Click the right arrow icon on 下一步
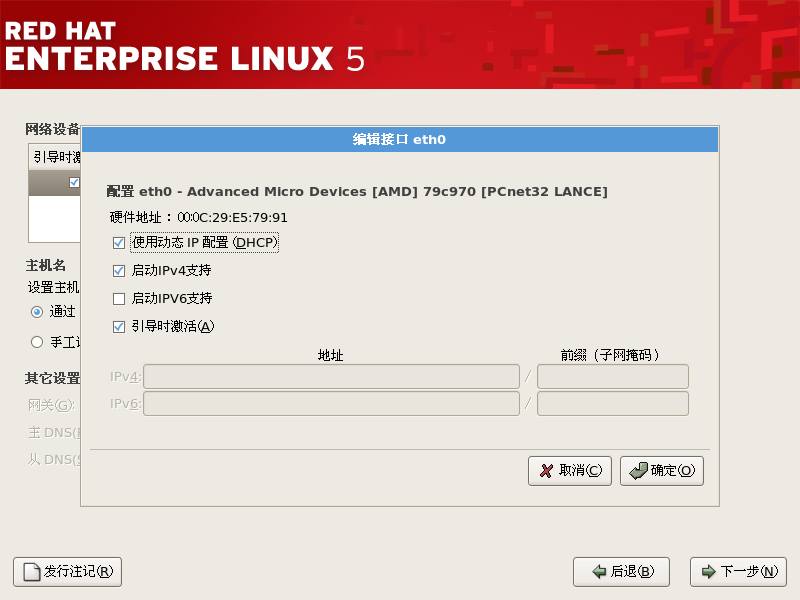This screenshot has width=800, height=600. [x=709, y=572]
